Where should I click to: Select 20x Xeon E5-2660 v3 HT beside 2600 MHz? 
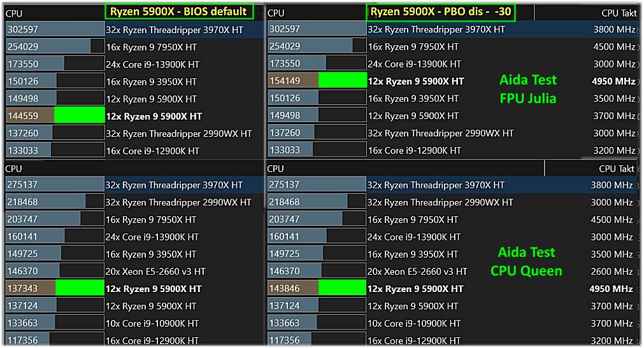coord(417,271)
